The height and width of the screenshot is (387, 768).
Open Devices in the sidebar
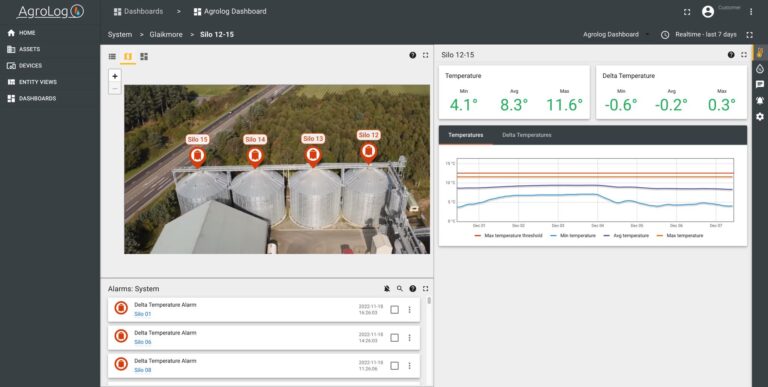pos(24,66)
